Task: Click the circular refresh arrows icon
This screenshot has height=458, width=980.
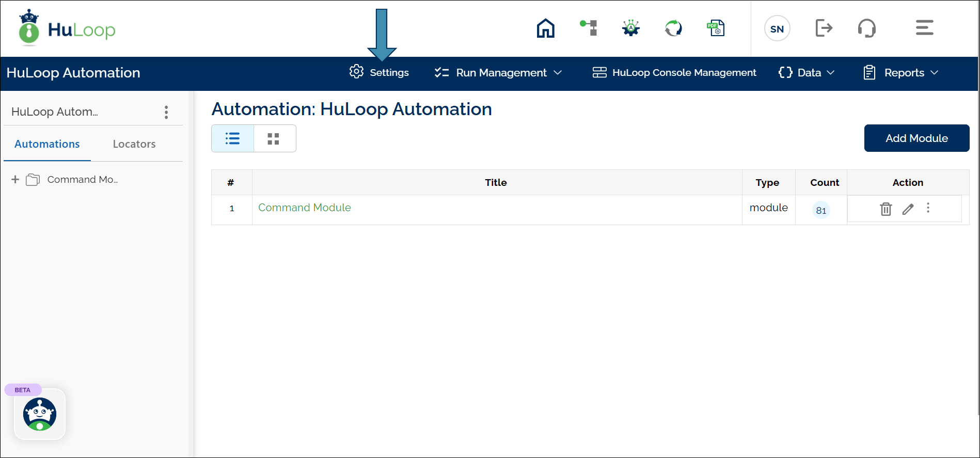Action: tap(673, 28)
